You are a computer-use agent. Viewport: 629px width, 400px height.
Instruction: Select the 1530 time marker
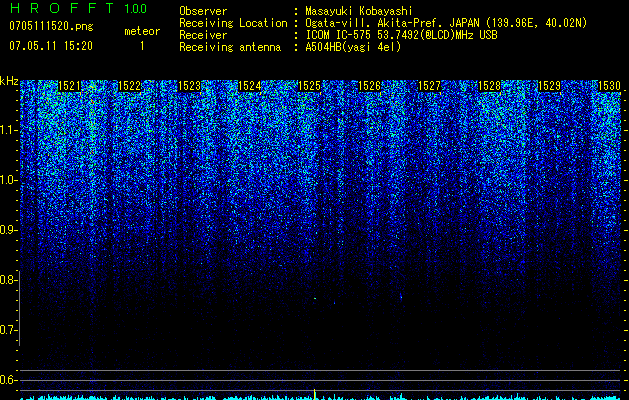(609, 86)
